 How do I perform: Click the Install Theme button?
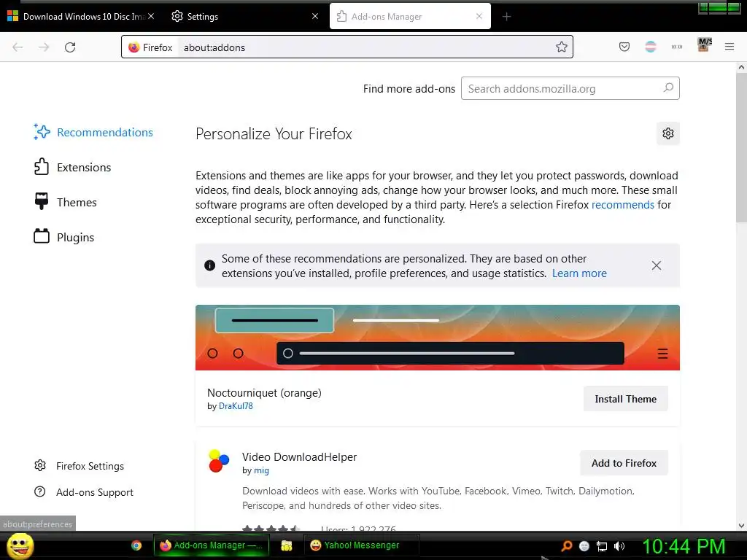[625, 399]
